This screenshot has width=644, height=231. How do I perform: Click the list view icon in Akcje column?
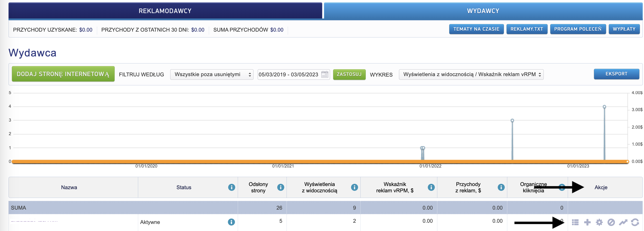(575, 222)
